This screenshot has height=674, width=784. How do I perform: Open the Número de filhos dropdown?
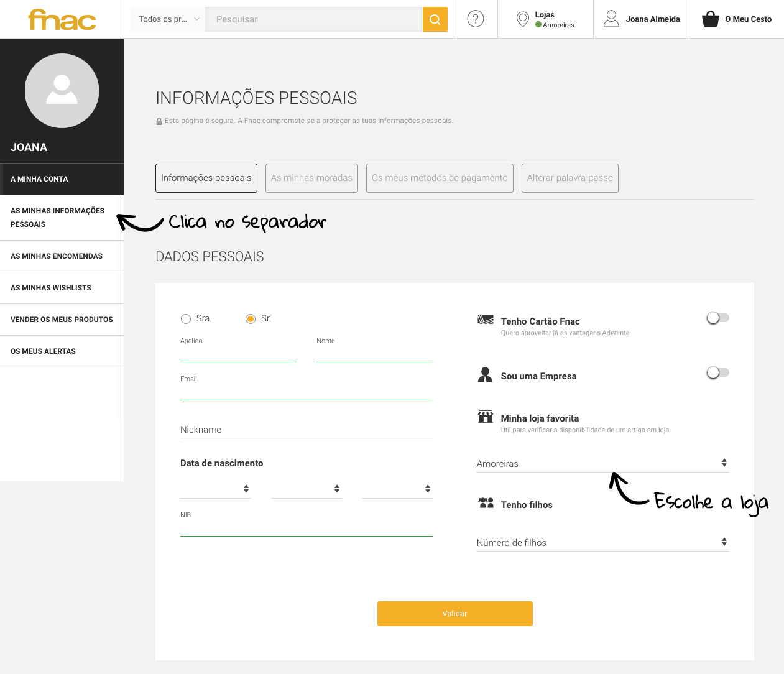602,542
